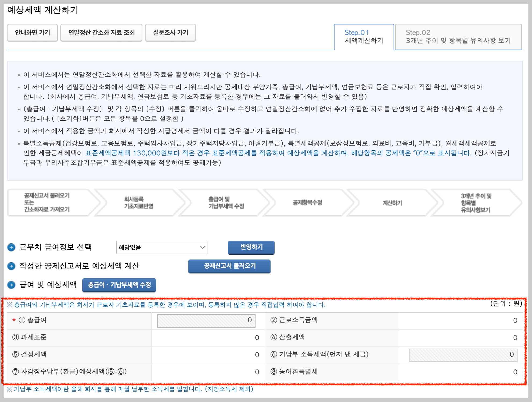Select 공제신고서 불러오기 process step arrow
532x402 pixels.
click(47, 203)
